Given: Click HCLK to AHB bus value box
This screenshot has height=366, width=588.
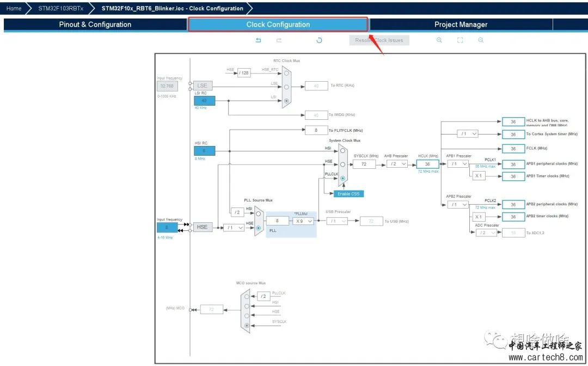Looking at the screenshot, I should 513,121.
